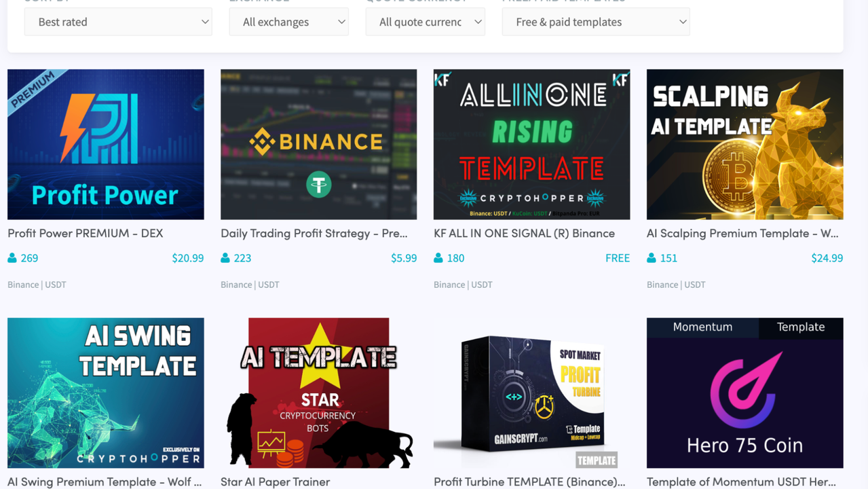Open the Star Cryptocurrency Bots thumbnail
This screenshot has width=868, height=489.
pos(319,393)
